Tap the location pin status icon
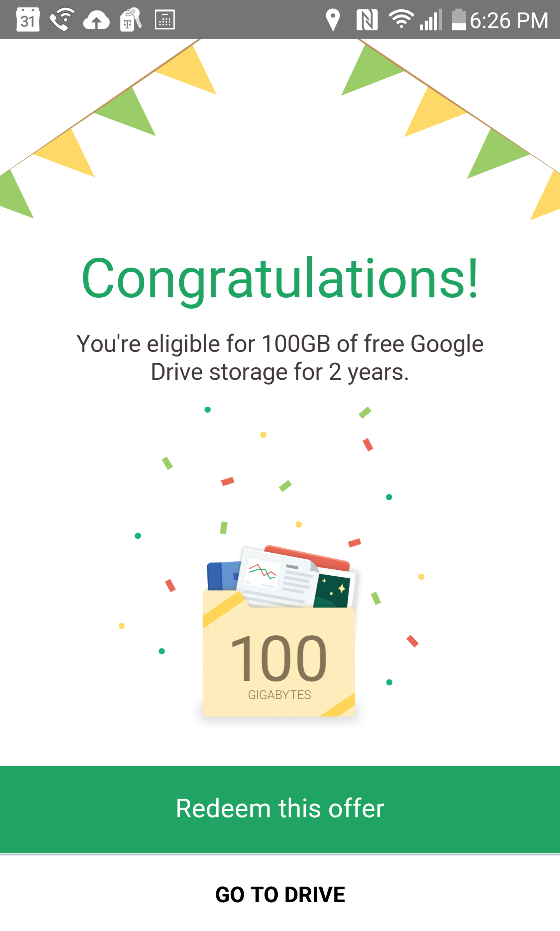The height and width of the screenshot is (931, 560). point(333,20)
